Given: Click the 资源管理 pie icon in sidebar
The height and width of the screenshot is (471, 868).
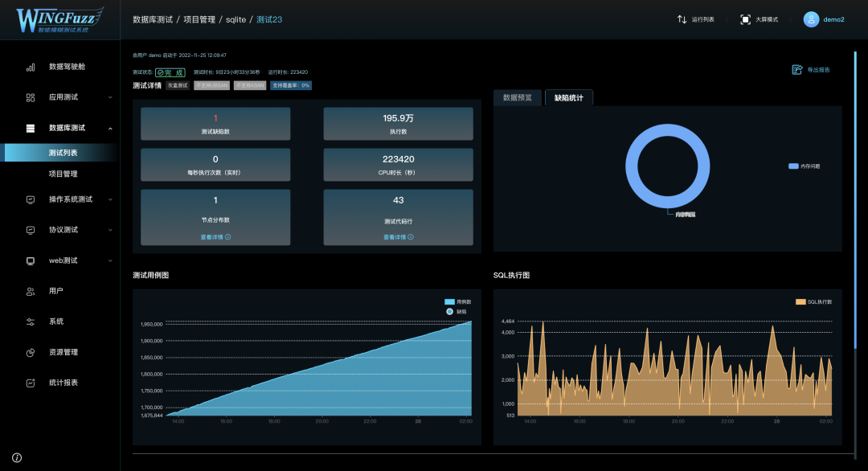Looking at the screenshot, I should coord(31,353).
